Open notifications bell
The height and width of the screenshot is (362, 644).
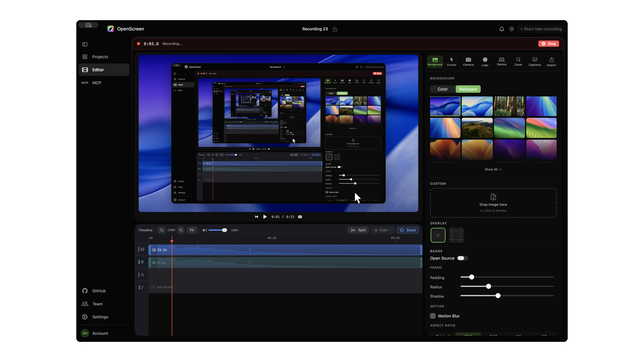click(501, 29)
